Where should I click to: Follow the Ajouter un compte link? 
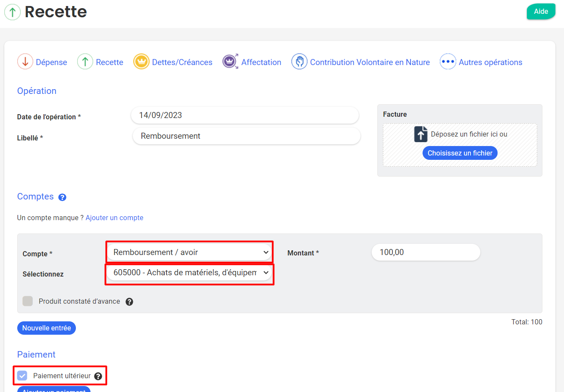pos(114,218)
